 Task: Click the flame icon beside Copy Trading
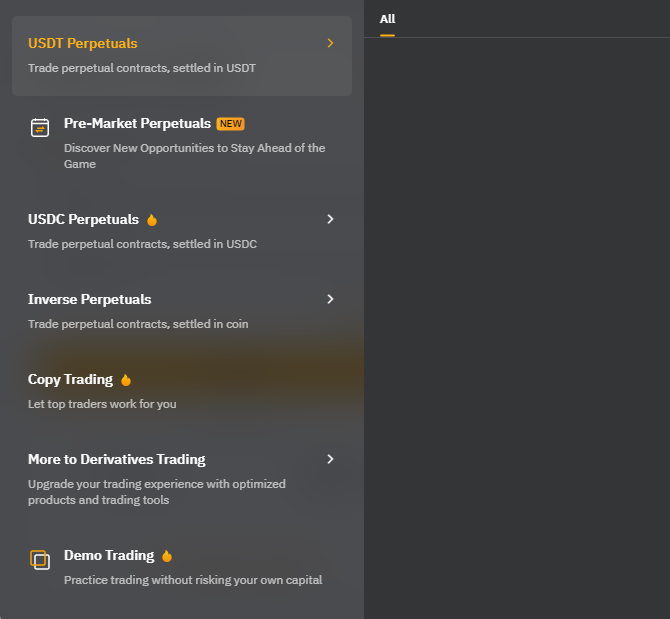126,380
